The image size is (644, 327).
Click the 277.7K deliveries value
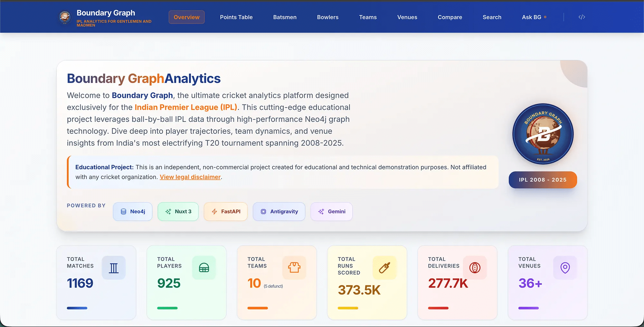(448, 283)
